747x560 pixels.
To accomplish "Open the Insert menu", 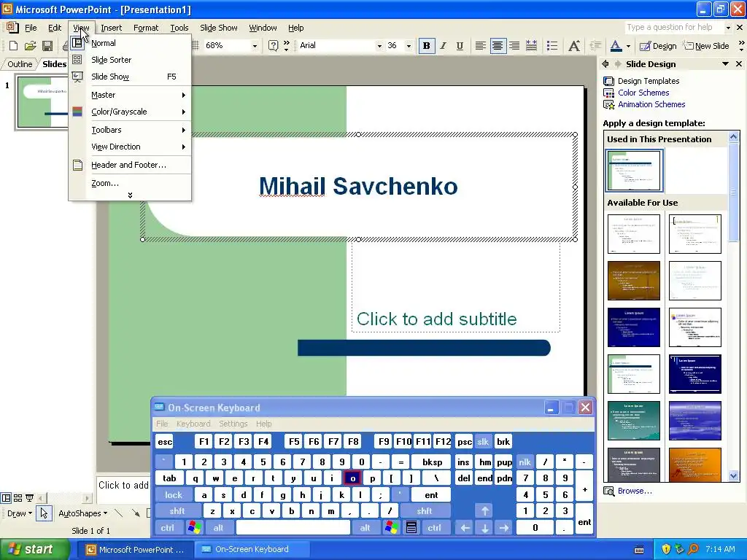I will pyautogui.click(x=111, y=28).
